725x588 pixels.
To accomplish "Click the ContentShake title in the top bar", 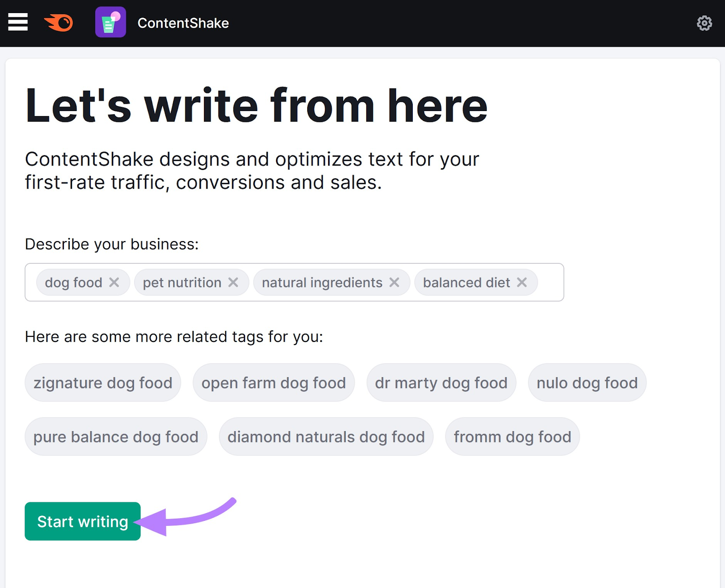I will [x=182, y=23].
